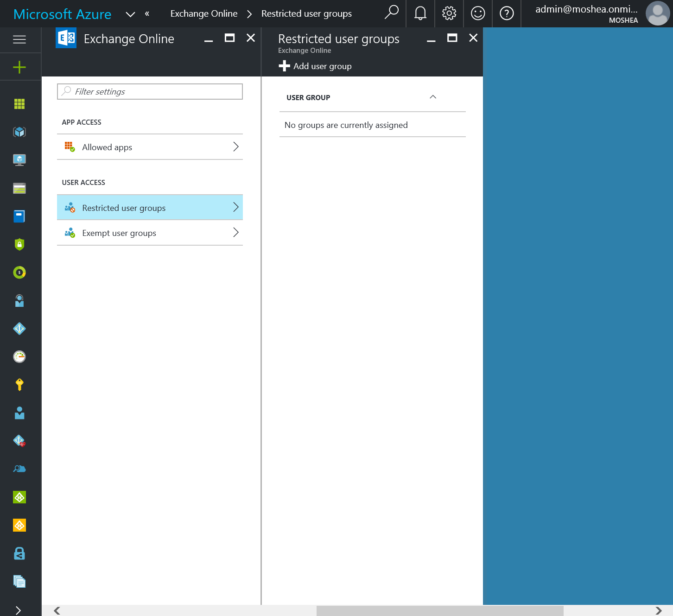This screenshot has width=673, height=616.
Task: Click the help question mark icon
Action: (506, 13)
